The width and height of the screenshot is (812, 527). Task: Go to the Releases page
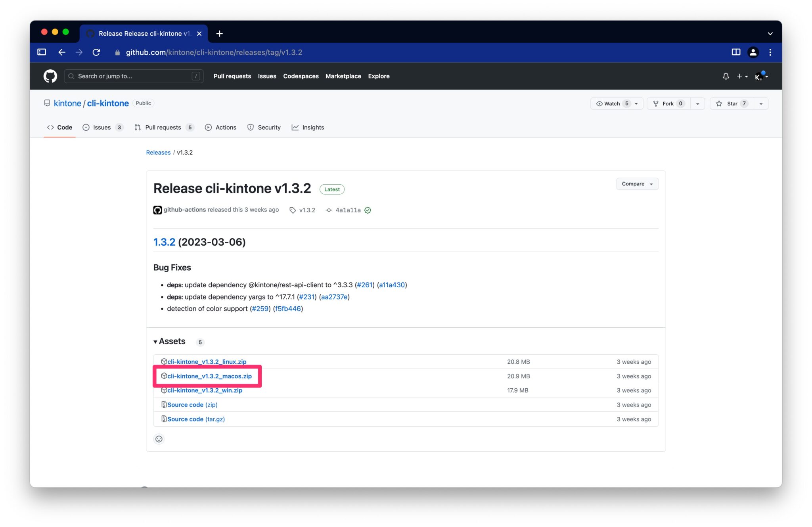(158, 153)
